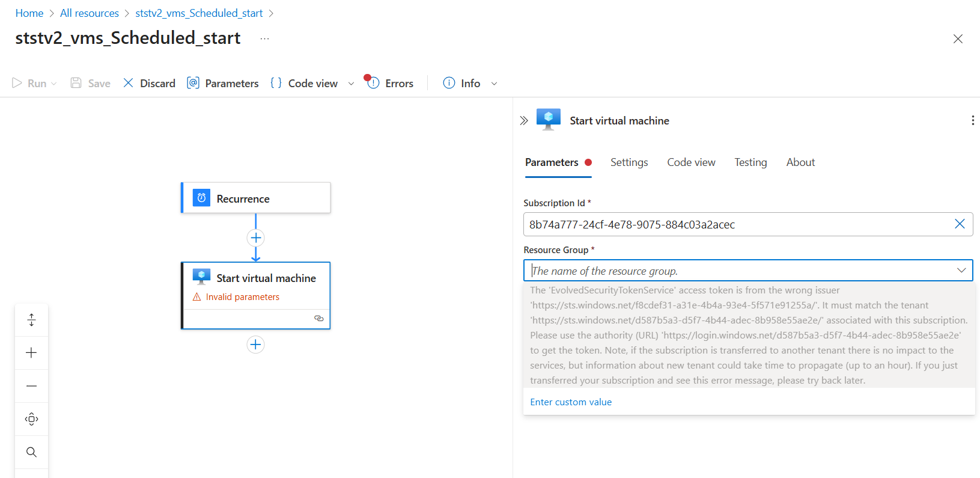
Task: Click the connection link icon on action card
Action: [x=319, y=319]
